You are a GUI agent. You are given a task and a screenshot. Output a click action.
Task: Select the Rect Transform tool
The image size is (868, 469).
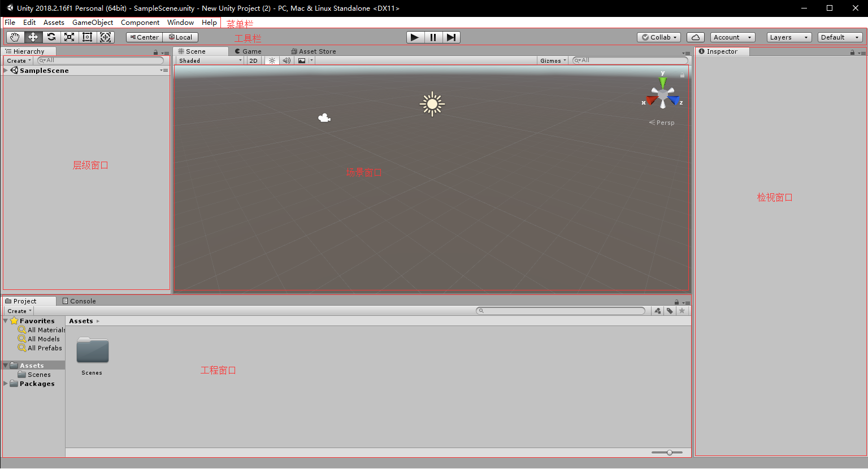[87, 37]
